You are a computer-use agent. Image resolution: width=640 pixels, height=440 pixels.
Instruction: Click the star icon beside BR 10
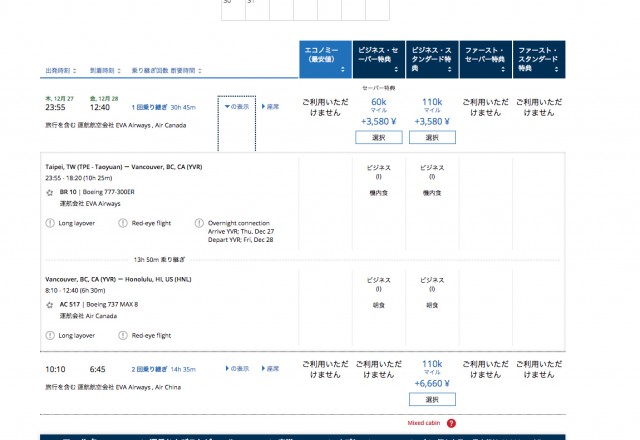coord(50,193)
